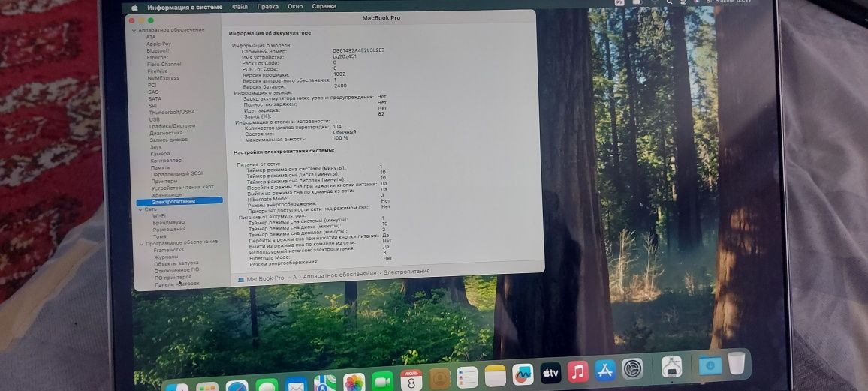Select Контроллер in the sidebar
The image size is (868, 391).
(166, 161)
